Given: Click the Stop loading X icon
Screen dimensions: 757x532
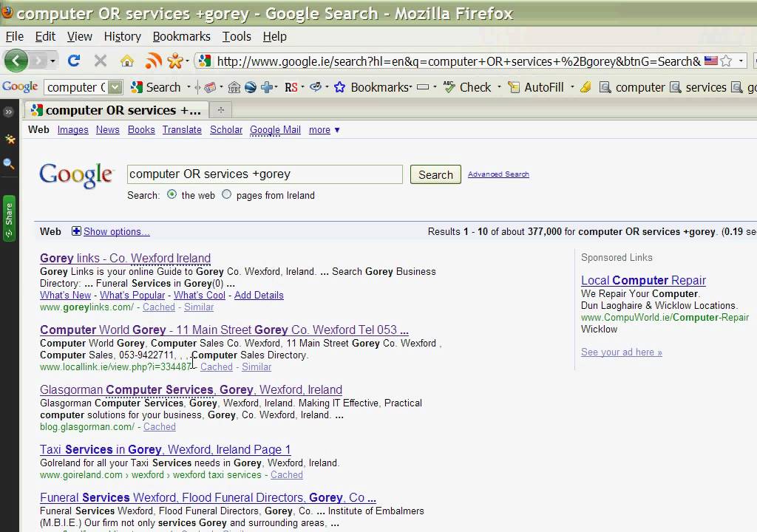Looking at the screenshot, I should tap(101, 61).
